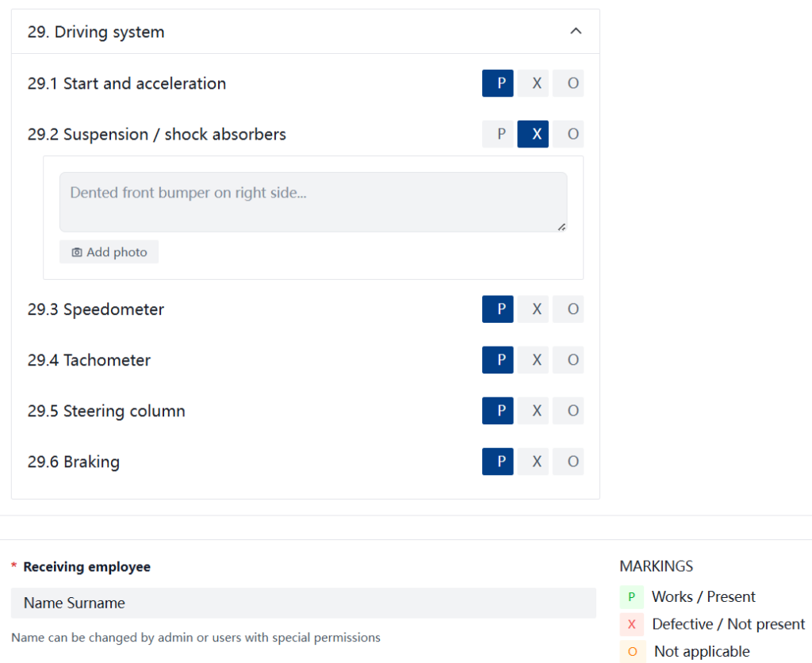Mark Speedometer as P
This screenshot has height=663, width=812.
pyautogui.click(x=498, y=309)
